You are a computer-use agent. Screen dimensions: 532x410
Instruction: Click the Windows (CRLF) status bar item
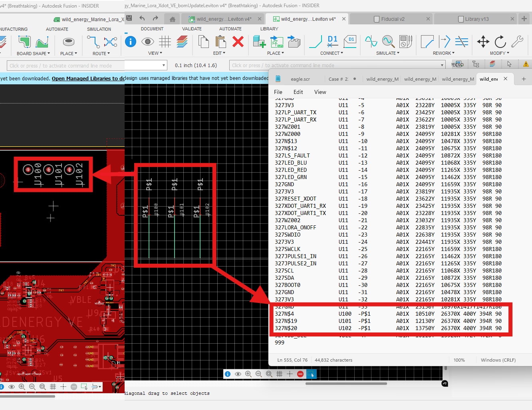(498, 360)
